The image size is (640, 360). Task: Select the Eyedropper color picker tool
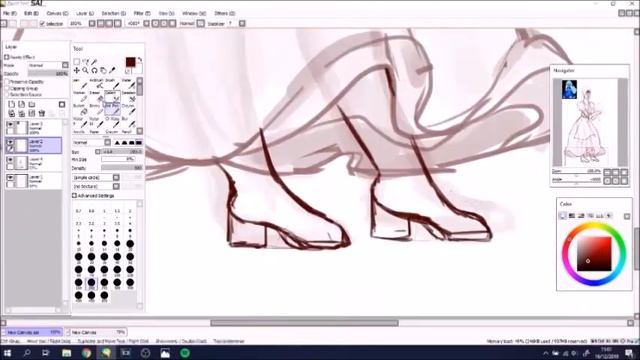point(112,70)
